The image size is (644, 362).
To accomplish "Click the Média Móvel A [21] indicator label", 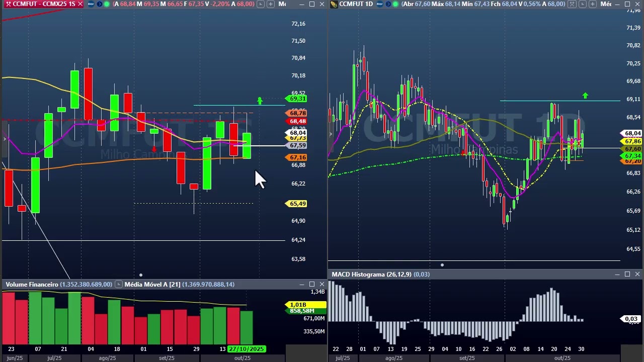I will (x=152, y=285).
